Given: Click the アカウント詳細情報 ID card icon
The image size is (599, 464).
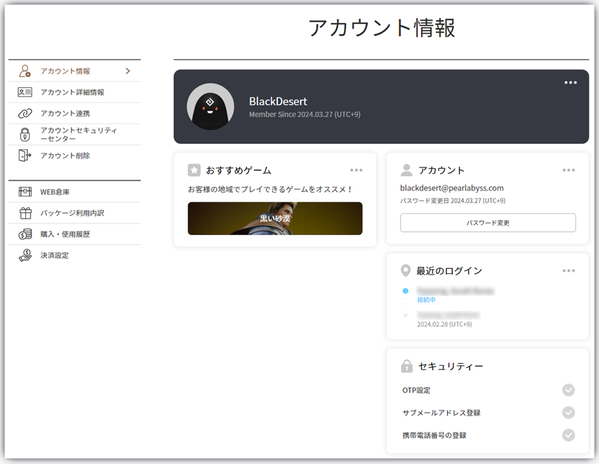Looking at the screenshot, I should [25, 92].
